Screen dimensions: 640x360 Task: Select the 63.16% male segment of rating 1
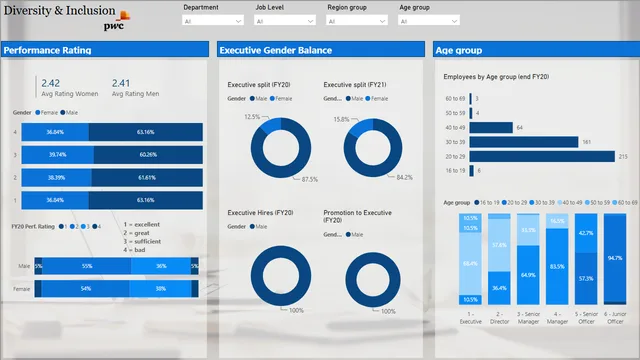[146, 200]
